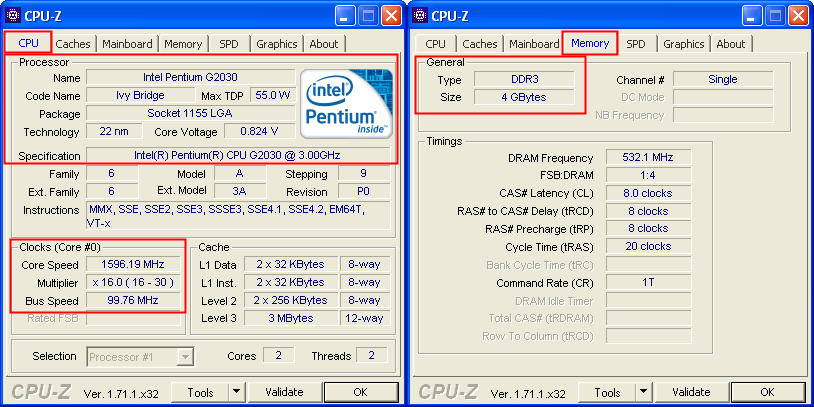Click Code Name value Ivy Bridge
Image resolution: width=814 pixels, height=407 pixels.
click(x=140, y=95)
